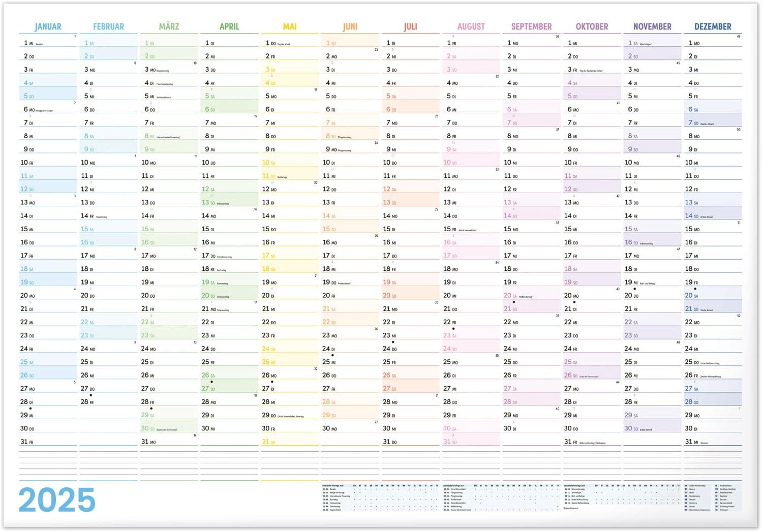This screenshot has height=532, width=762.
Task: Click the federal state abbreviations legend at bottom right
Action: (x=712, y=496)
